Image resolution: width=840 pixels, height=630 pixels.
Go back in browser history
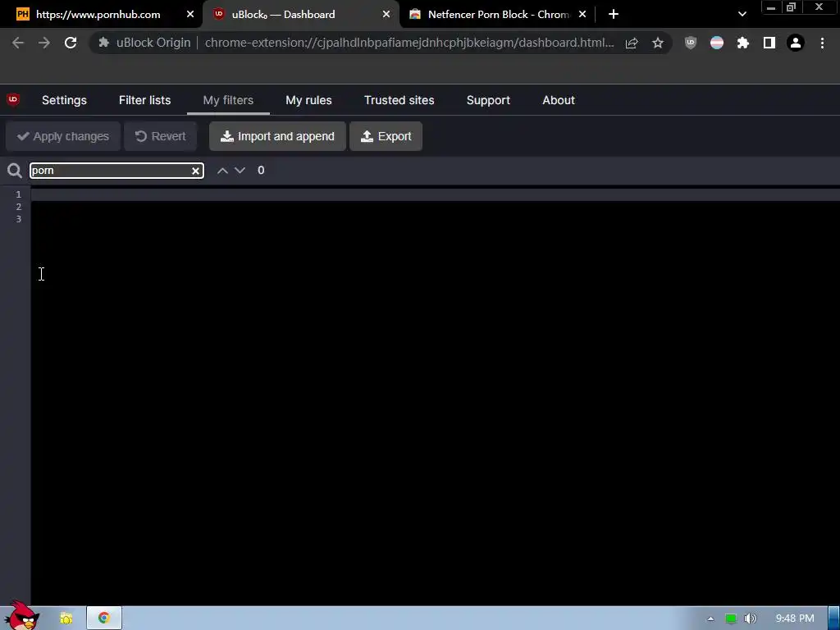point(18,43)
